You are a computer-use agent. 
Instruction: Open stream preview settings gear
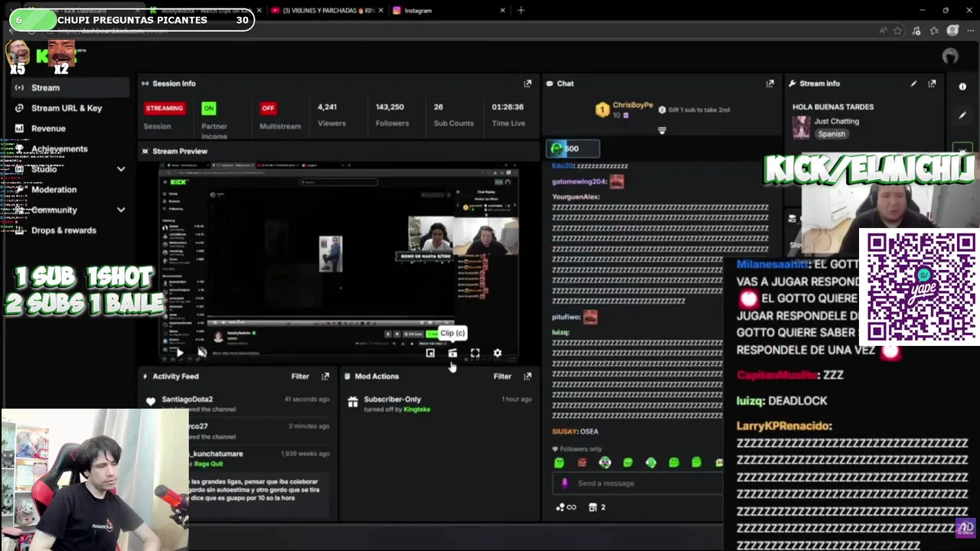[498, 353]
